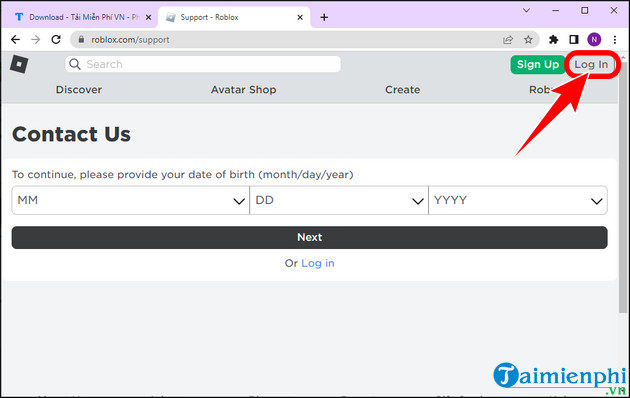The image size is (630, 398).
Task: Click the dark Next button
Action: click(x=309, y=237)
